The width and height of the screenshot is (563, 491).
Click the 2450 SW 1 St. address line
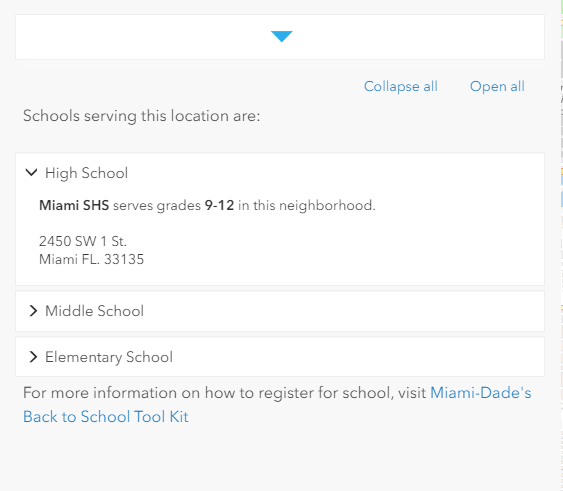coord(83,241)
